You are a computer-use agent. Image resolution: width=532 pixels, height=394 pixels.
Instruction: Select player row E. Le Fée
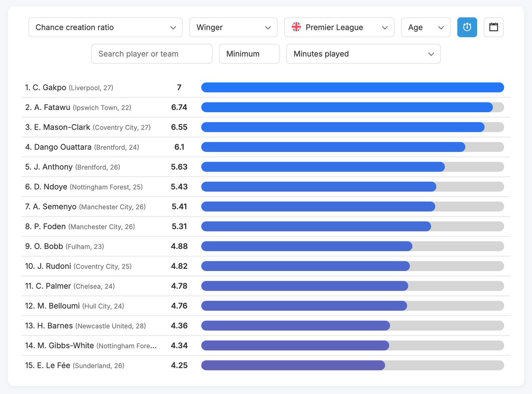[266, 366]
